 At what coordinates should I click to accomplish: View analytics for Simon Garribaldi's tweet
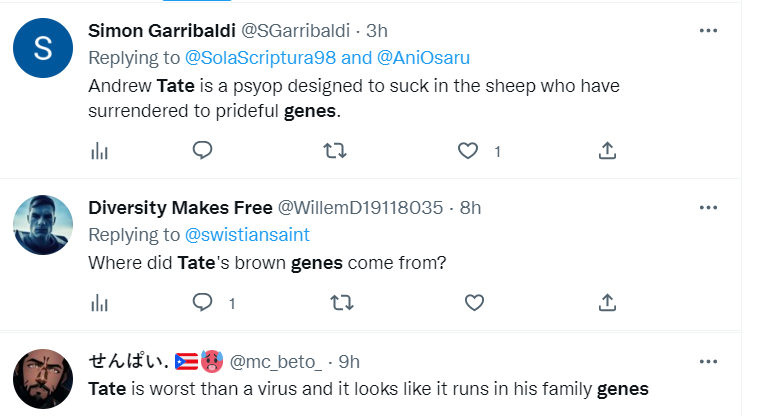(x=99, y=151)
